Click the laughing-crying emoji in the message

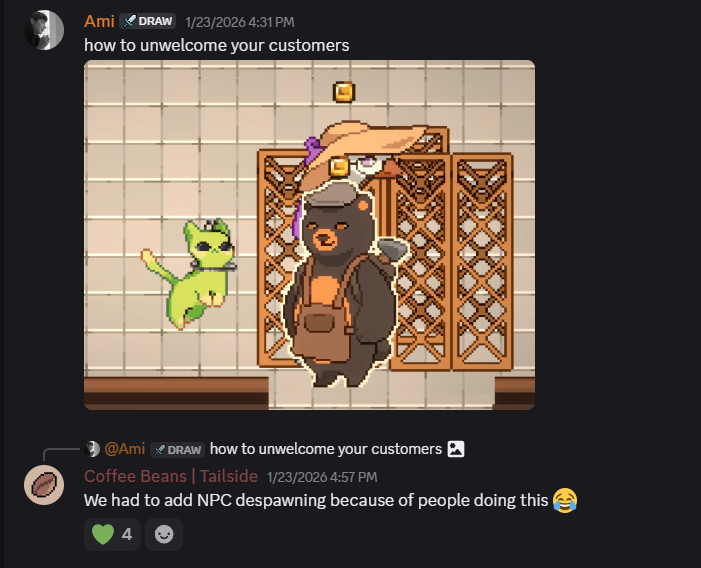tap(565, 501)
